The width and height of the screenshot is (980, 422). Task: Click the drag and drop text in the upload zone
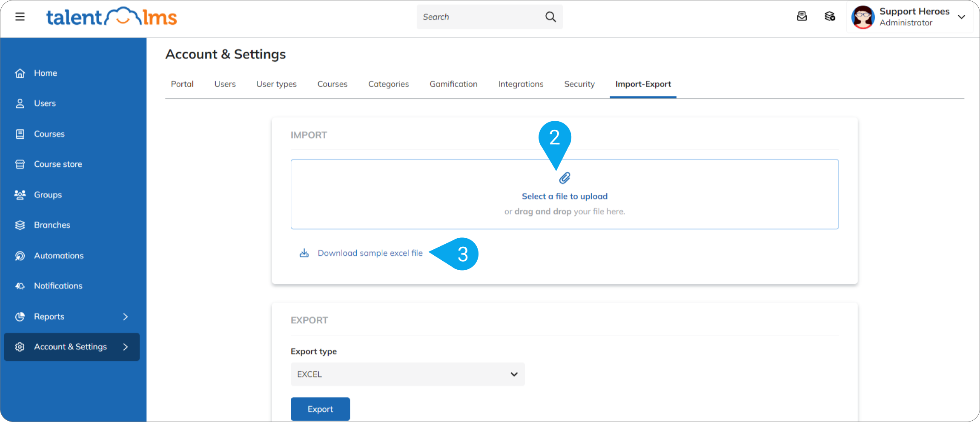tap(543, 211)
